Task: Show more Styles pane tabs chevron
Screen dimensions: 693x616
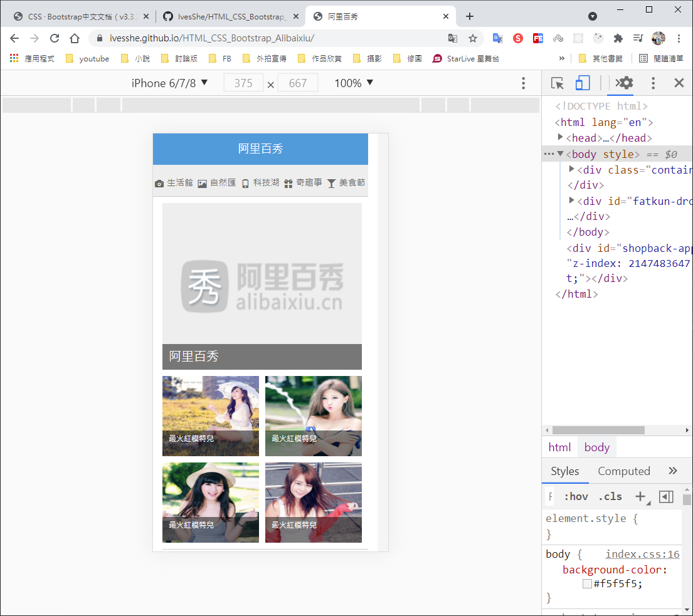Action: (x=673, y=471)
